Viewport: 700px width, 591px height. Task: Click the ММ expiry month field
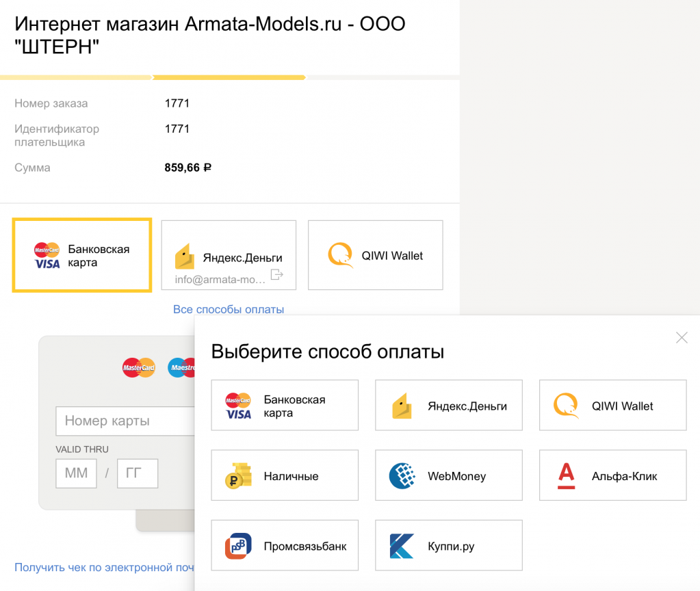pyautogui.click(x=76, y=473)
